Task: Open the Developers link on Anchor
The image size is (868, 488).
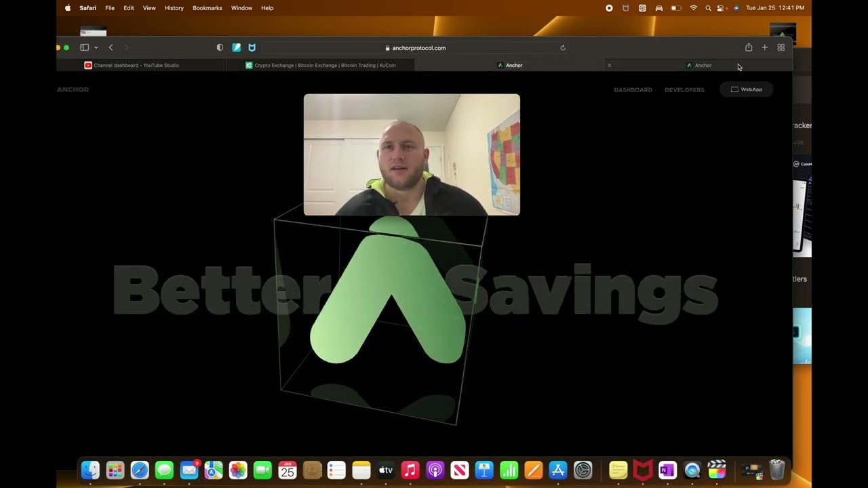Action: (684, 89)
